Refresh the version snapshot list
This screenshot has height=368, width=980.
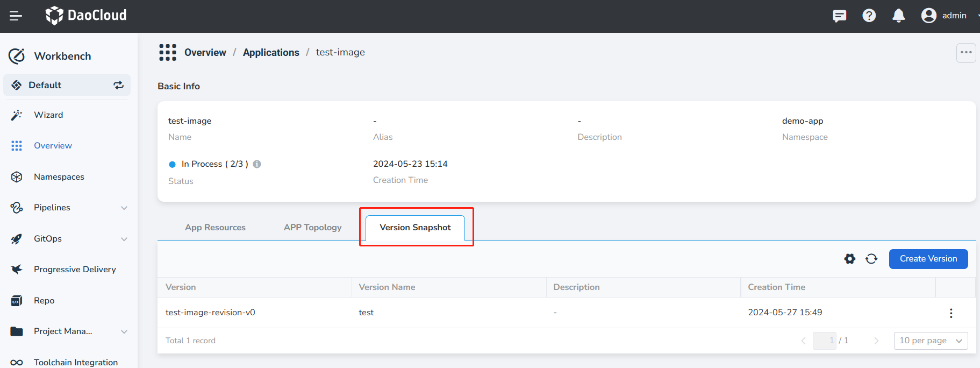(871, 259)
